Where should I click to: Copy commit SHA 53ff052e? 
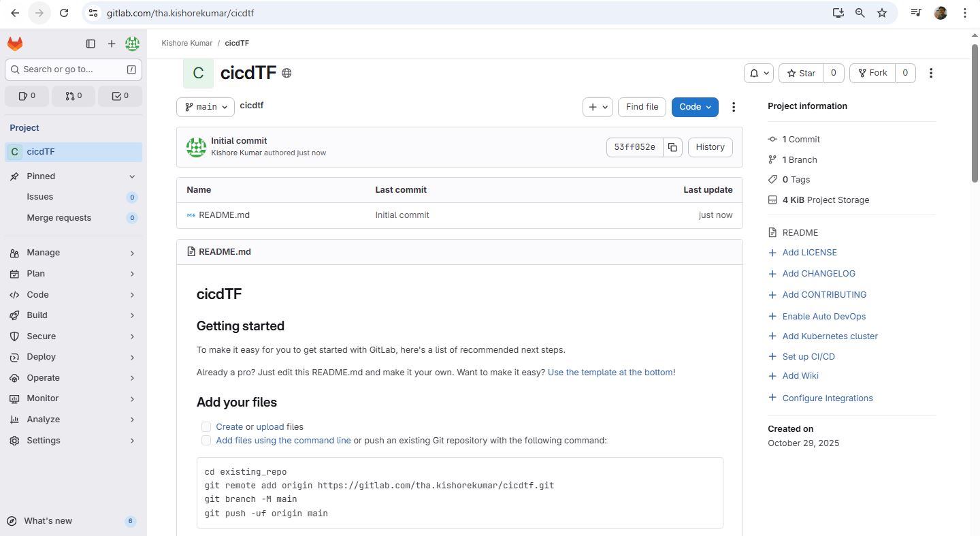pos(672,147)
